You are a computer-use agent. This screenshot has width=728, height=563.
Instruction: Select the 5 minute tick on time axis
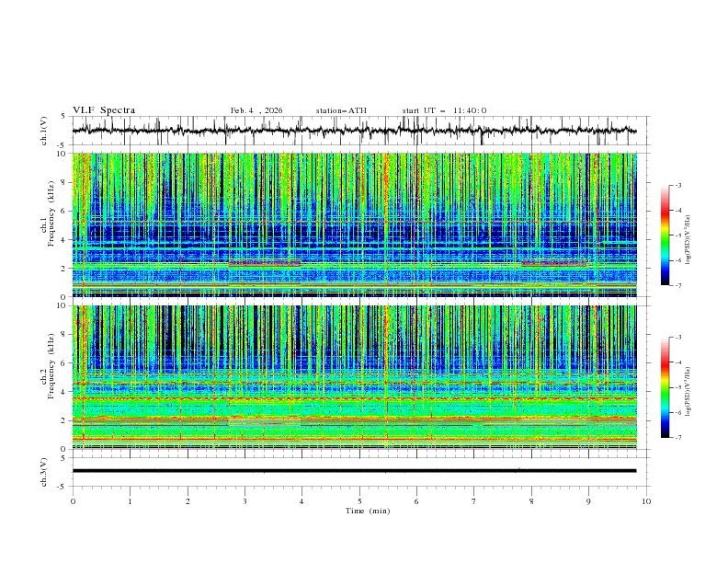point(359,500)
